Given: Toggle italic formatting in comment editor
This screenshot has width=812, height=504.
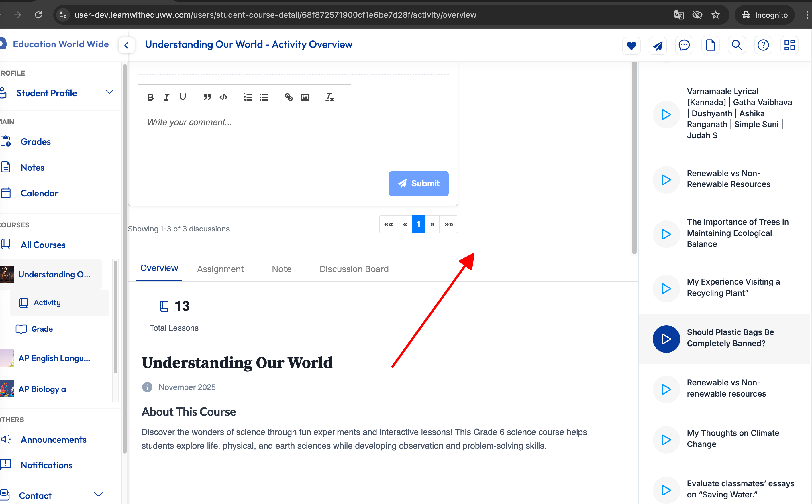Looking at the screenshot, I should point(166,97).
